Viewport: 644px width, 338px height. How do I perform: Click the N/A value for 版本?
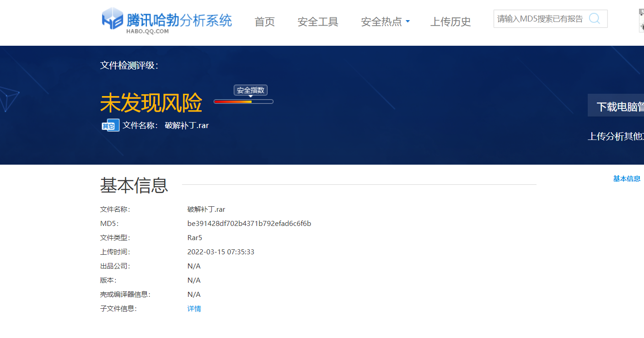(194, 280)
